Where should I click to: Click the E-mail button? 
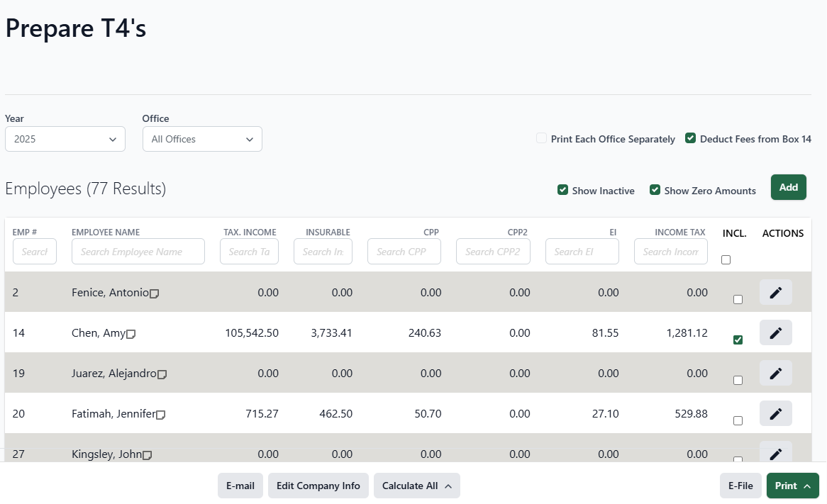coord(240,486)
